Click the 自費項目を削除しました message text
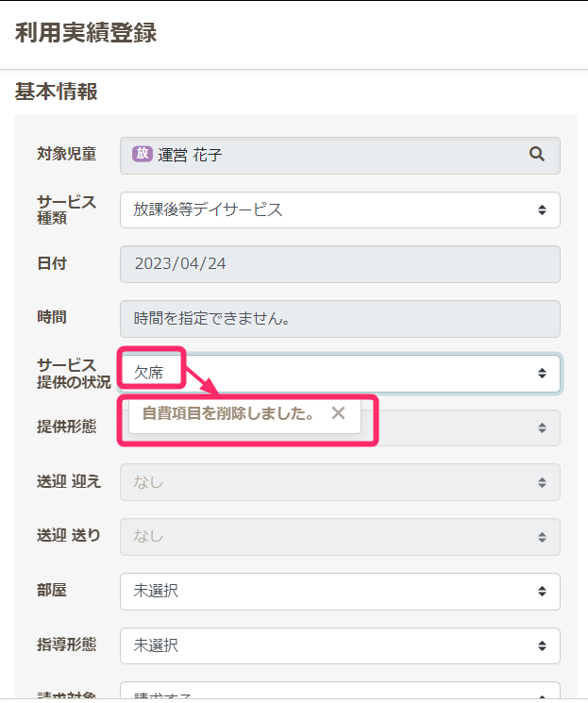 click(x=228, y=413)
